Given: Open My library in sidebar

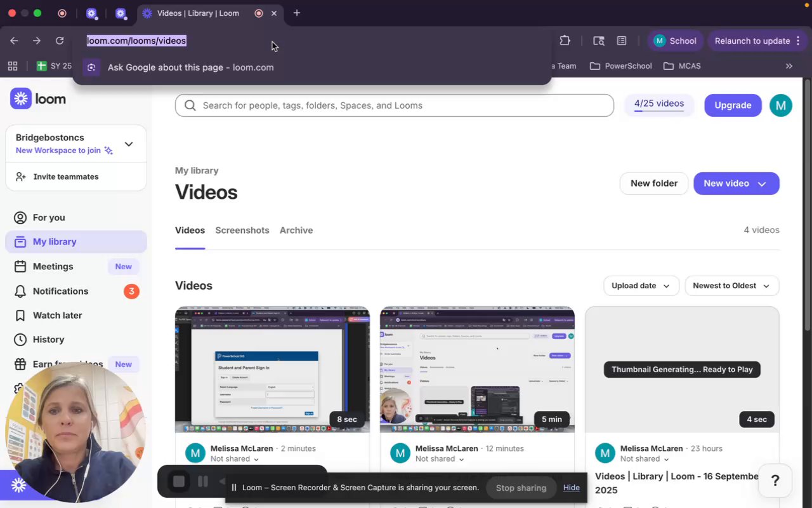Looking at the screenshot, I should point(76,242).
